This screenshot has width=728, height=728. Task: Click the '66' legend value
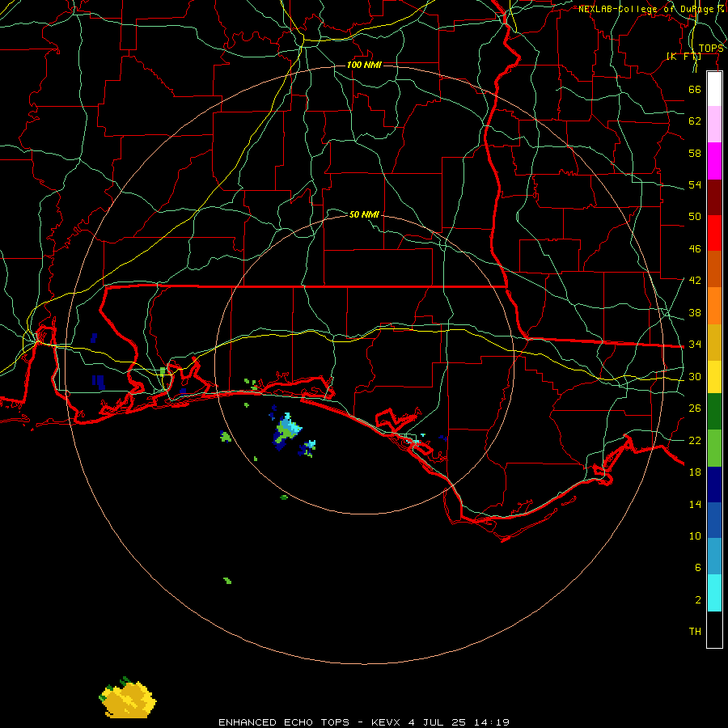(695, 89)
